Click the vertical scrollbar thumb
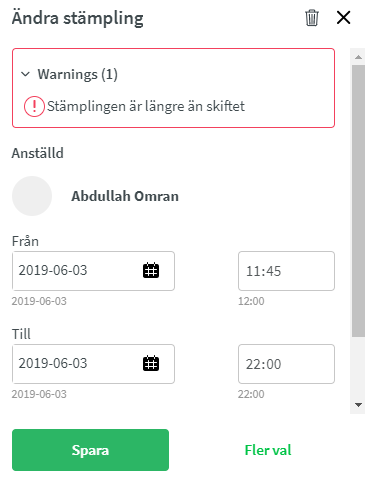This screenshot has height=477, width=365. point(358,201)
